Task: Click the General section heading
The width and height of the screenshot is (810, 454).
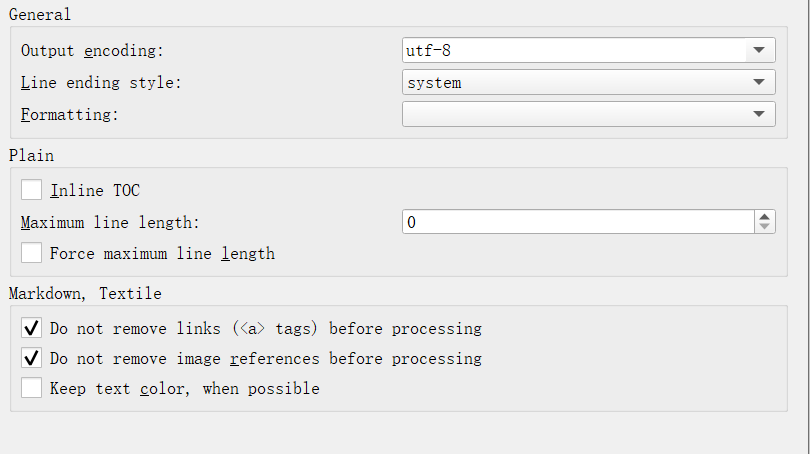Action: point(40,14)
